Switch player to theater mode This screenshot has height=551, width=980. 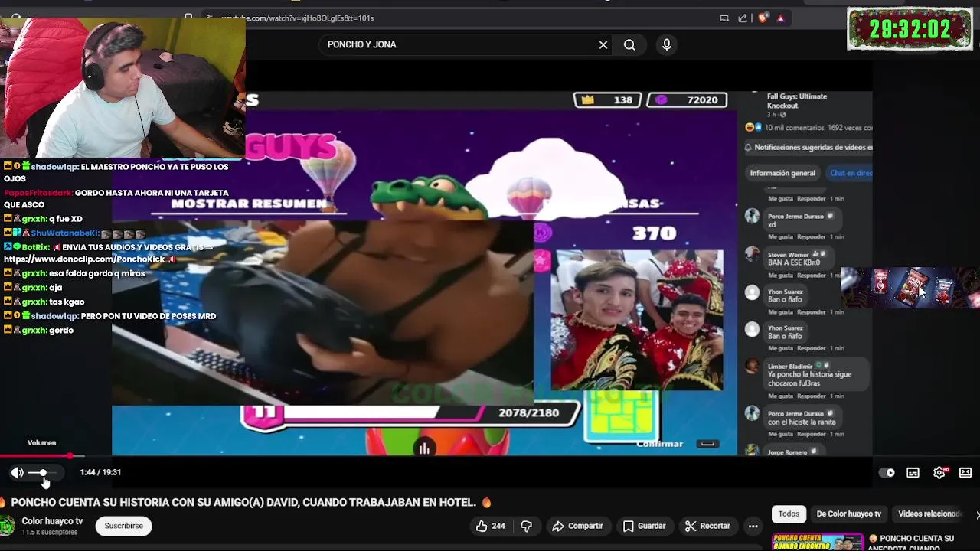[965, 473]
